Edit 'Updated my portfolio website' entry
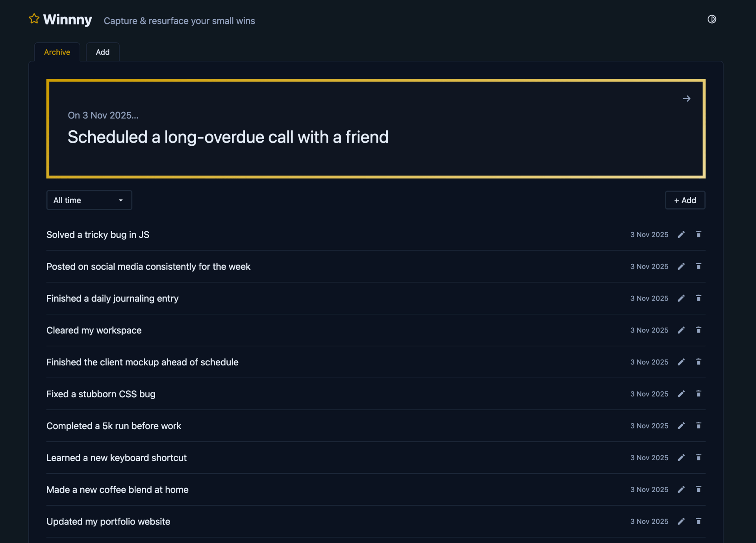756x543 pixels. pos(681,522)
